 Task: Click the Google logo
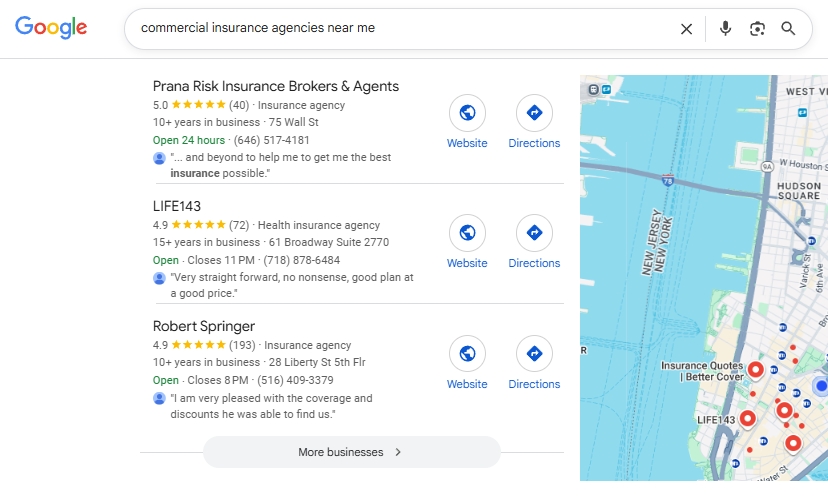[51, 28]
